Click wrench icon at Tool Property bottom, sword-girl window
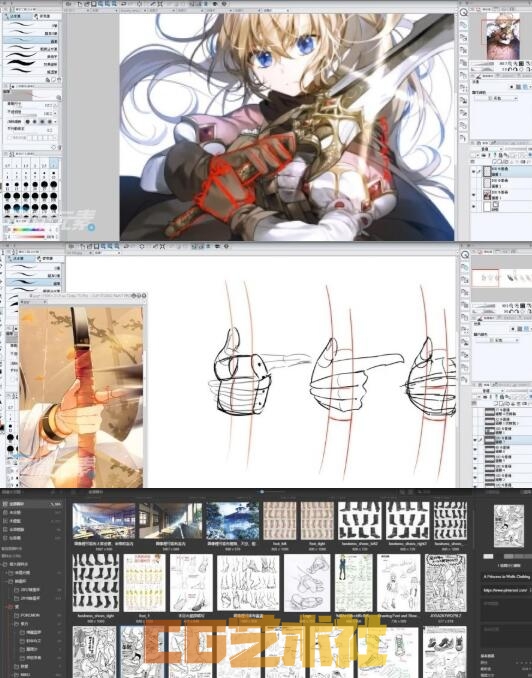The height and width of the screenshot is (678, 532). 59,147
